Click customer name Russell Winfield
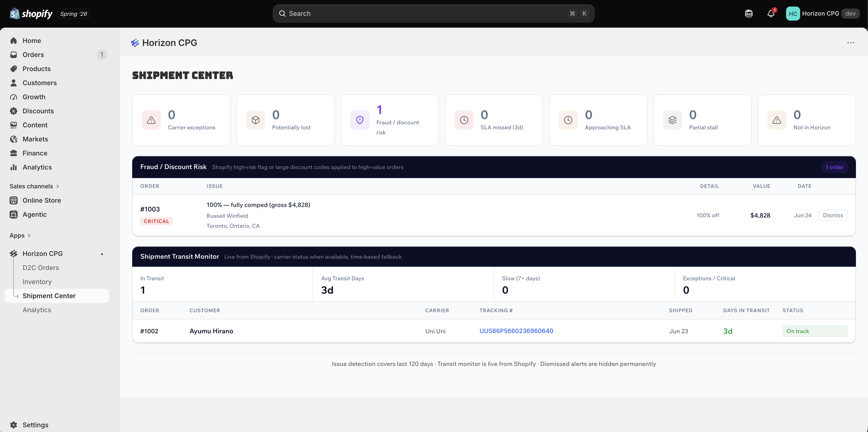This screenshot has width=868, height=432. click(227, 216)
